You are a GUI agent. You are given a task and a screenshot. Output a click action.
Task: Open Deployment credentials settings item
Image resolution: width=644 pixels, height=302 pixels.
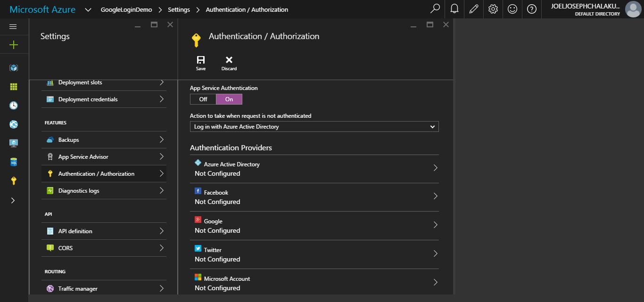click(104, 99)
